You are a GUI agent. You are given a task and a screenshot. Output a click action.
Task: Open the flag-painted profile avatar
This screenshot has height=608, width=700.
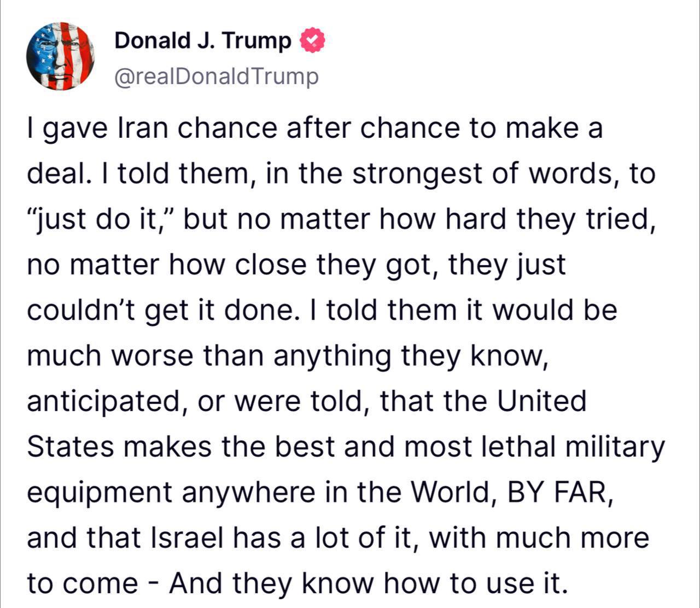click(x=61, y=56)
